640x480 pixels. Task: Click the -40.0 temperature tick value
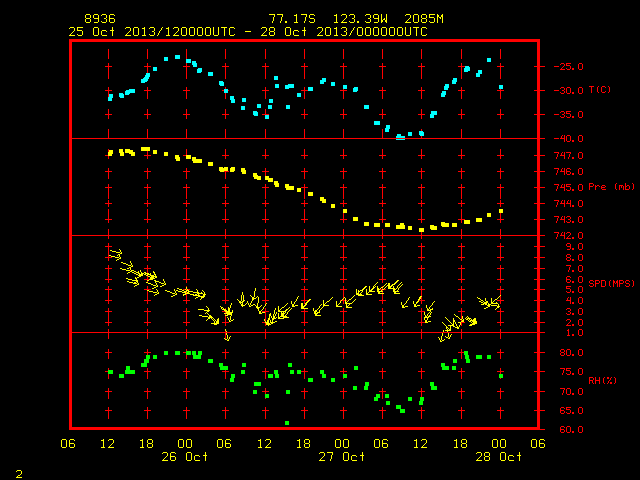tap(568, 139)
